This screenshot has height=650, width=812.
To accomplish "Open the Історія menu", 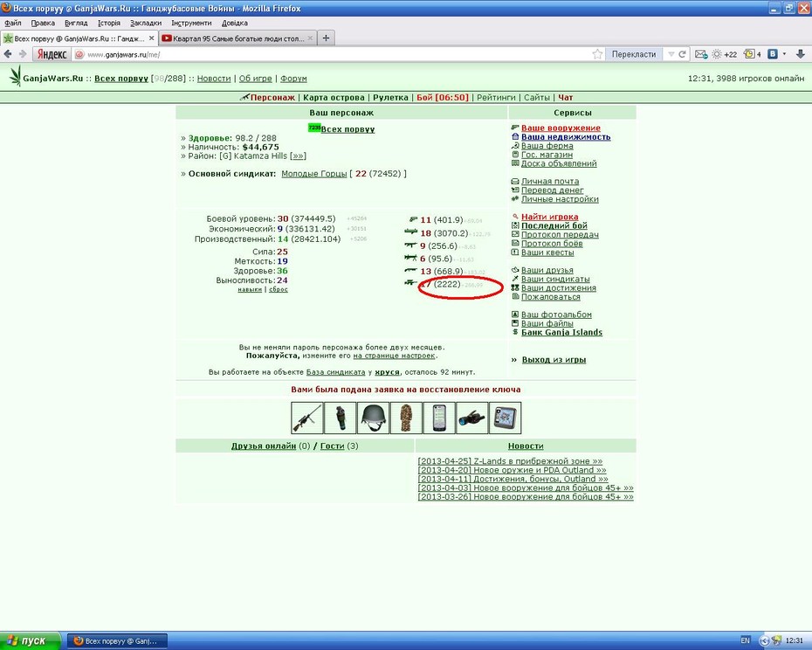I will click(109, 23).
